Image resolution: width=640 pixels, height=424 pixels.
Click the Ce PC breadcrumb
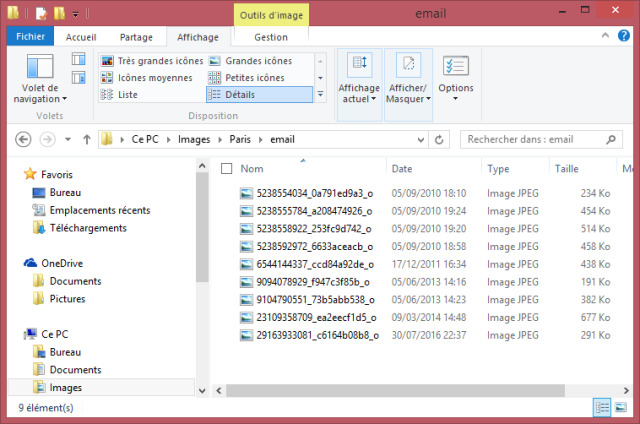pos(145,140)
